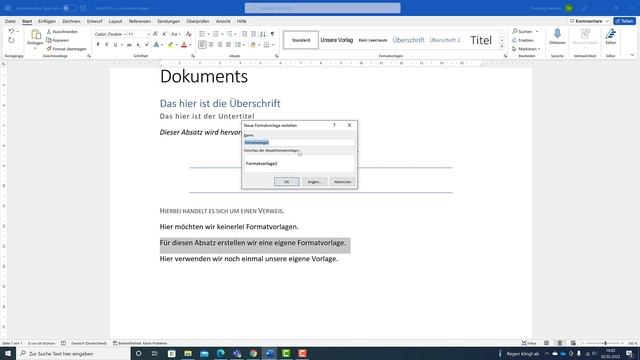Click the Redo circular arrow icon
The image size is (640, 360).
11,40
